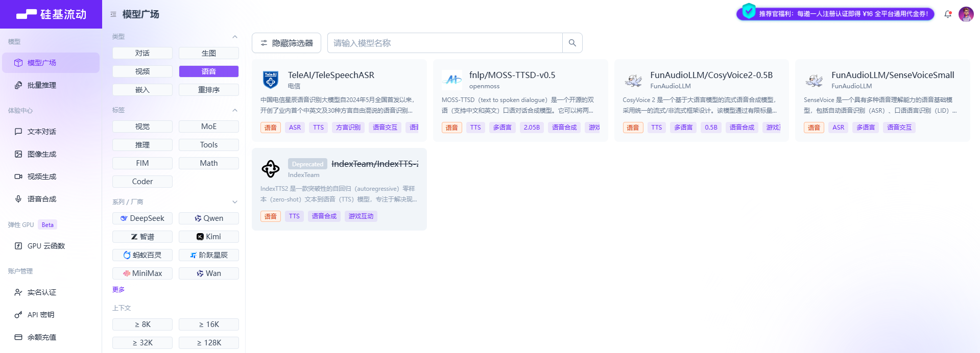Select ≥ 8K context filter
980x353 pixels.
142,324
